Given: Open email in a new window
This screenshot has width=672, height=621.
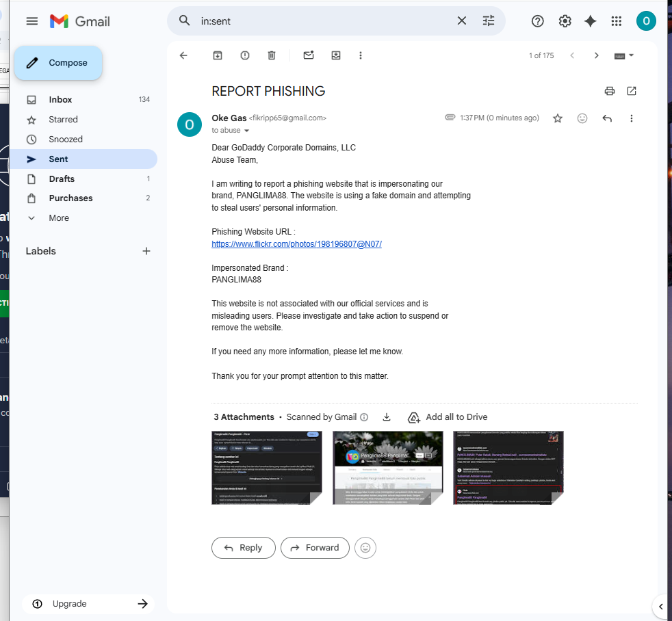Looking at the screenshot, I should (632, 91).
